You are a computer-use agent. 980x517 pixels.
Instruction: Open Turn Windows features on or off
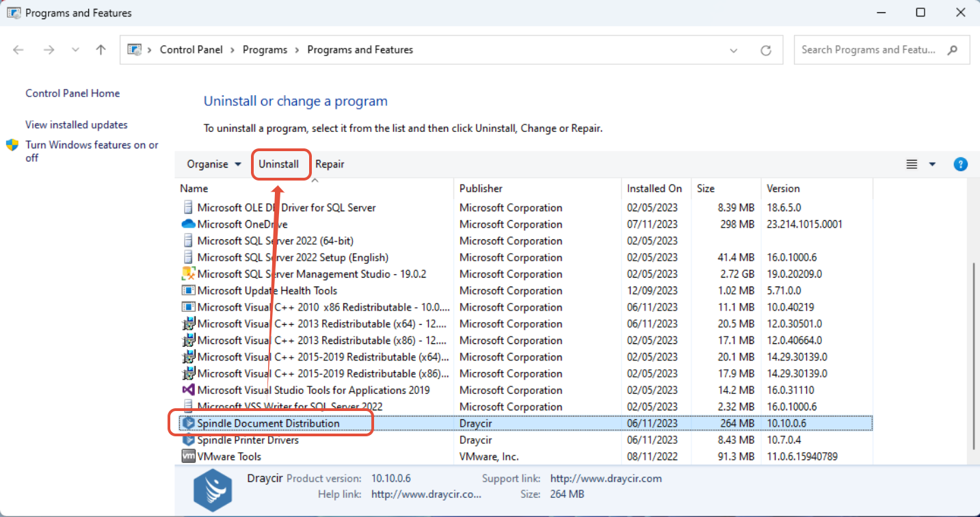click(92, 151)
